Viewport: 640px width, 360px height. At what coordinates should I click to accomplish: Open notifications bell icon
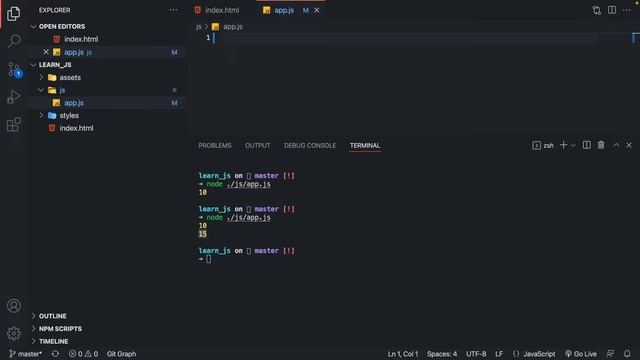tap(627, 354)
